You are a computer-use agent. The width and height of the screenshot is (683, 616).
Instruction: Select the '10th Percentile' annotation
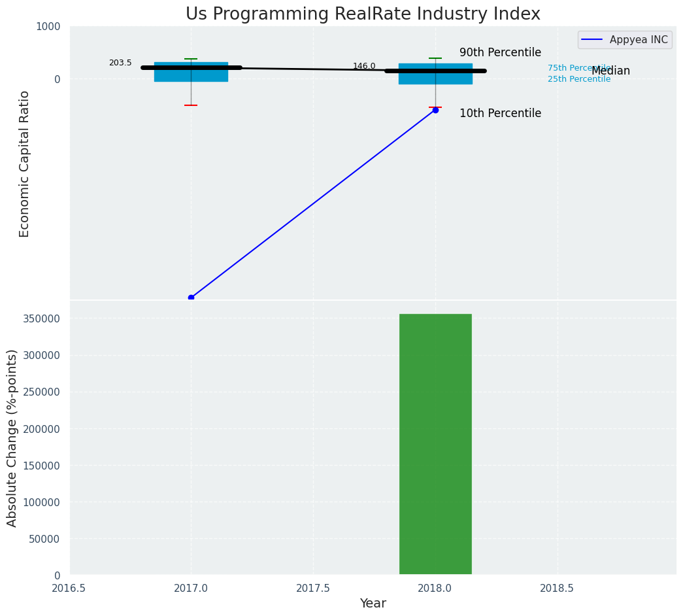[500, 113]
